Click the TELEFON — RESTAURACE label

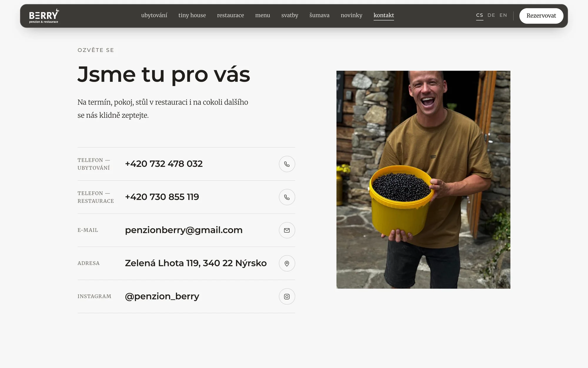coord(96,197)
